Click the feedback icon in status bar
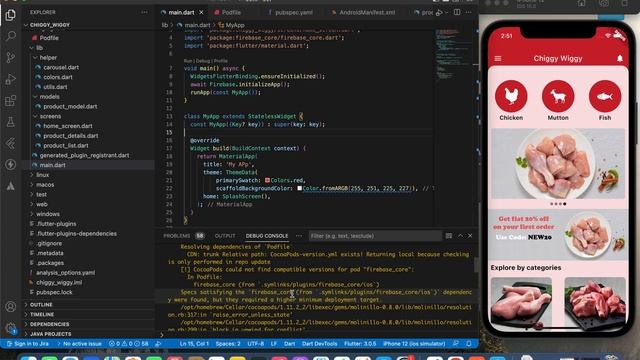 point(456,344)
